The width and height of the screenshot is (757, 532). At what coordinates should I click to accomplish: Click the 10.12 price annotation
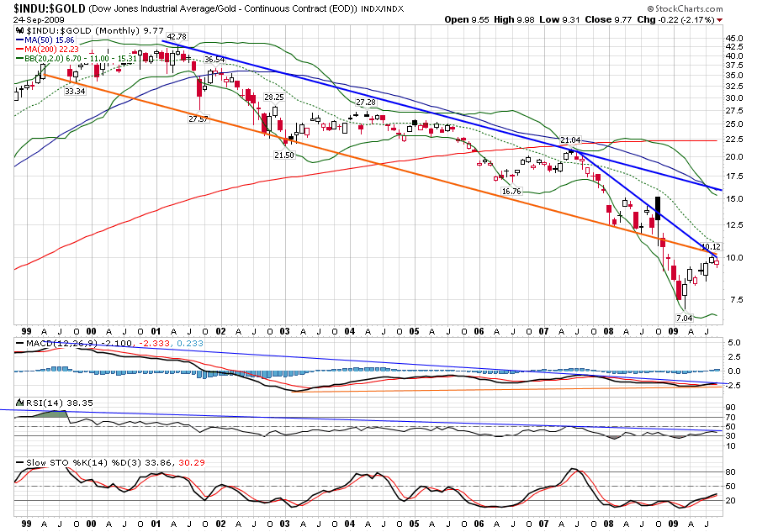point(711,246)
